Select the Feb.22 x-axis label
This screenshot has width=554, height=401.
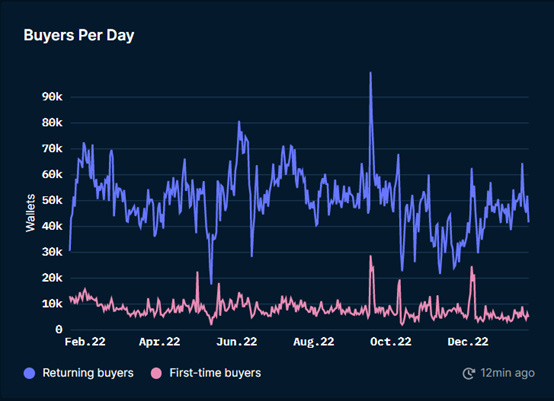85,342
